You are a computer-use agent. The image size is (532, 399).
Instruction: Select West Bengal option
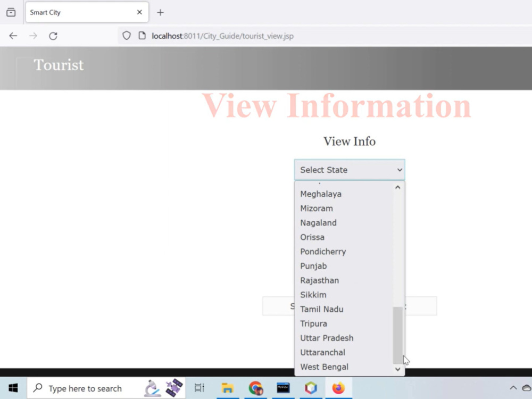[344, 367]
